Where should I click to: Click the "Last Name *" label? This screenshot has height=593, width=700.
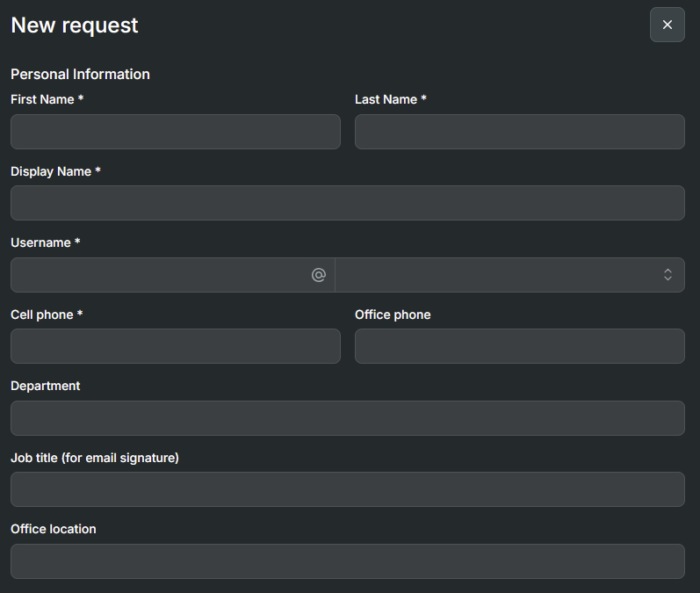click(x=390, y=99)
